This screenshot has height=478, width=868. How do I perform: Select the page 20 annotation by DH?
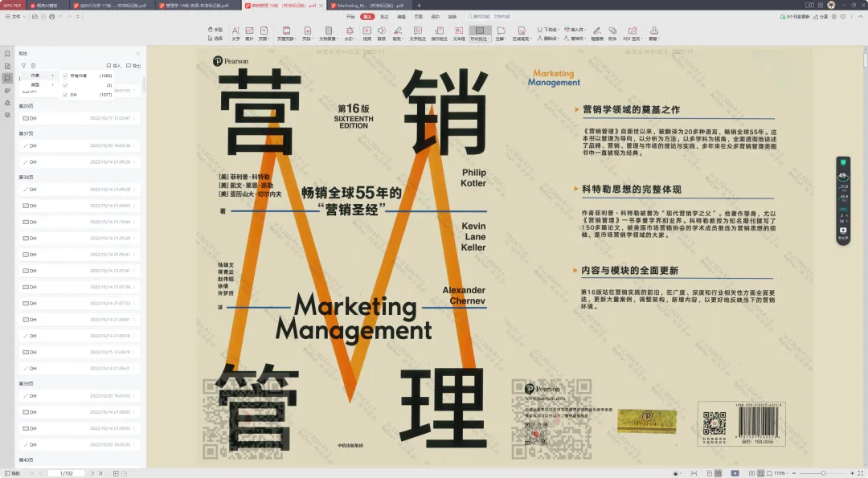[x=80, y=118]
